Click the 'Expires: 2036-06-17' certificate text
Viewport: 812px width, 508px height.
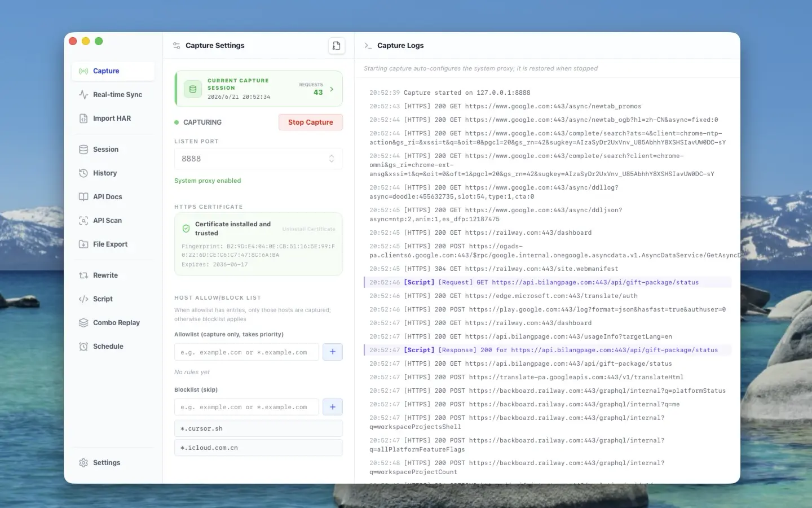click(x=214, y=264)
